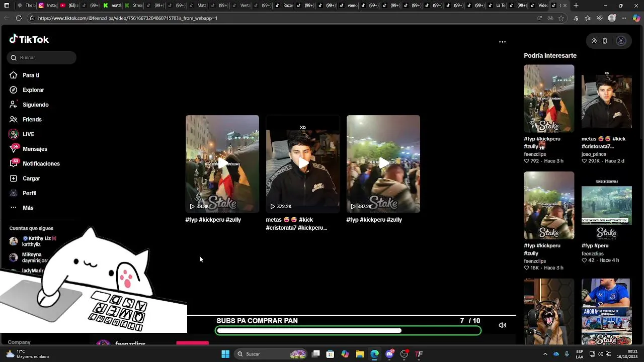Viewport: 644px width, 362px height.
Task: Open Task View in the taskbar
Action: [316, 354]
